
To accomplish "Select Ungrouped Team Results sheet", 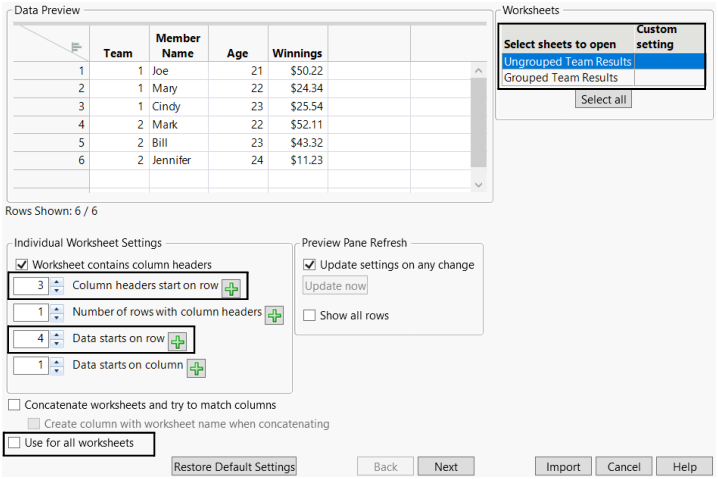I will pos(566,62).
